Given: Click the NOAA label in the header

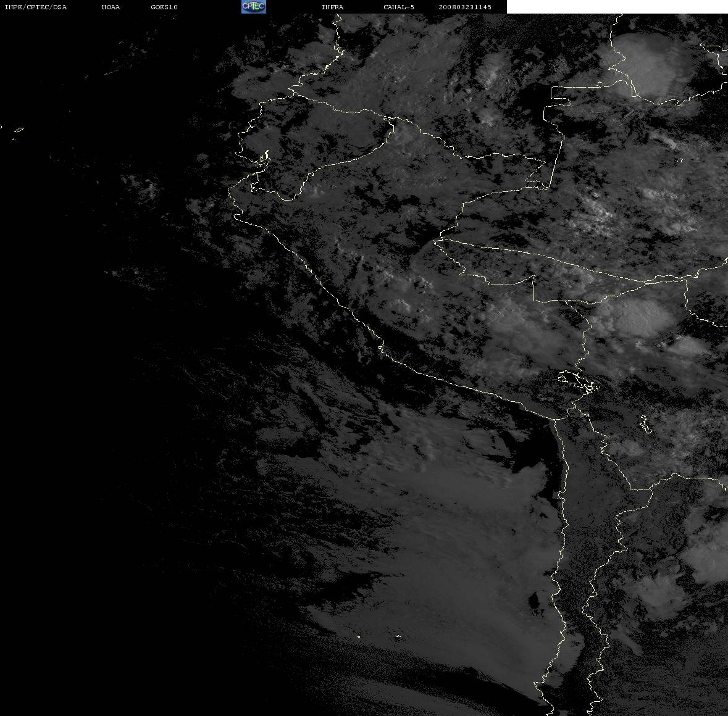Looking at the screenshot, I should tap(111, 7).
